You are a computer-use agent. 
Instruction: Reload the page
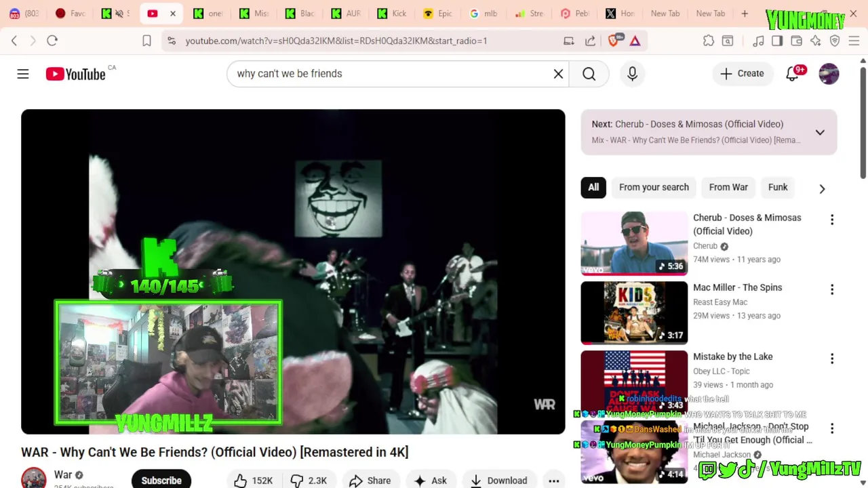[x=52, y=41]
